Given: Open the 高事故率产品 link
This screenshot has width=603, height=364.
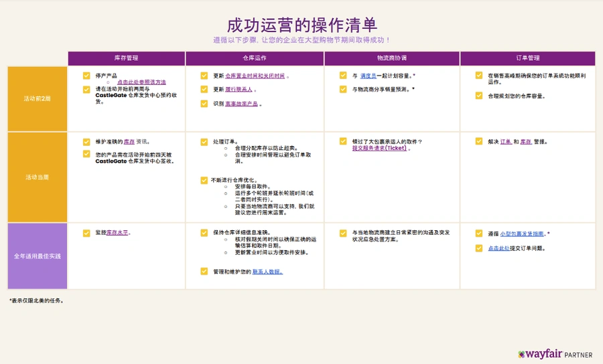Looking at the screenshot, I should [x=241, y=104].
